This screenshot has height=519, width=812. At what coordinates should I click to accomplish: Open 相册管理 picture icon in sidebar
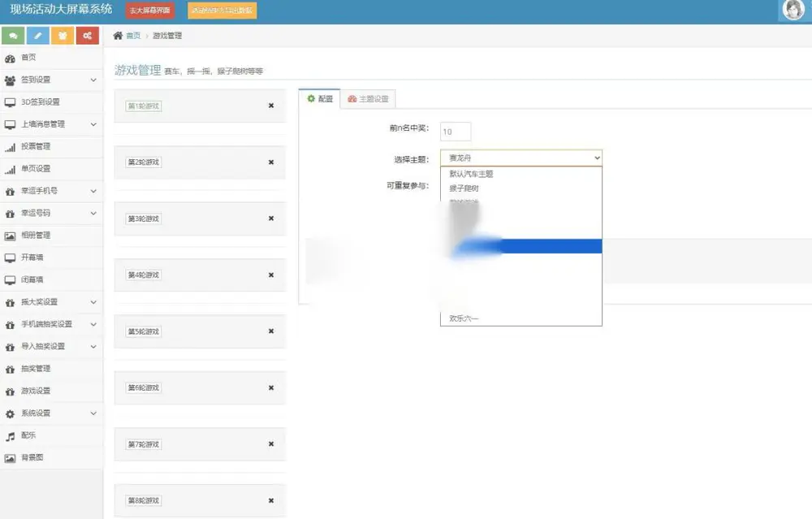(x=10, y=236)
